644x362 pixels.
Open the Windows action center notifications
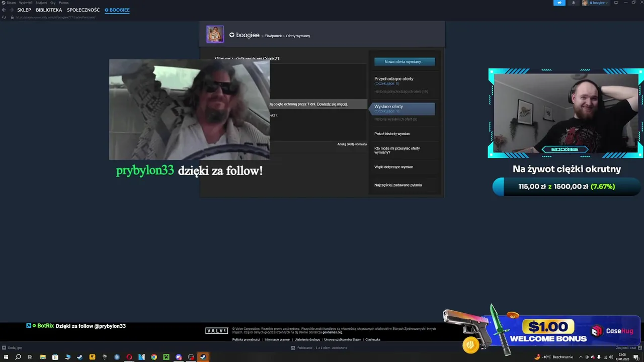coord(636,357)
